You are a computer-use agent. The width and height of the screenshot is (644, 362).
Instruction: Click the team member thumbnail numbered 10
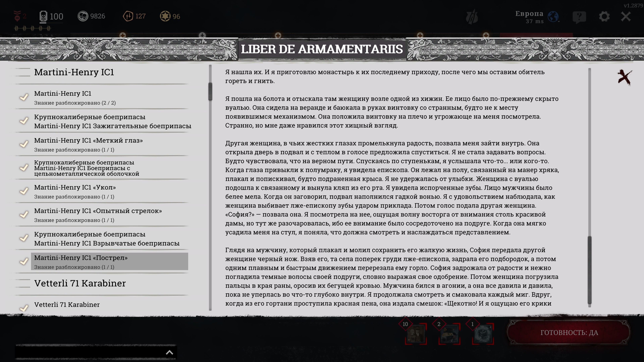point(416,334)
